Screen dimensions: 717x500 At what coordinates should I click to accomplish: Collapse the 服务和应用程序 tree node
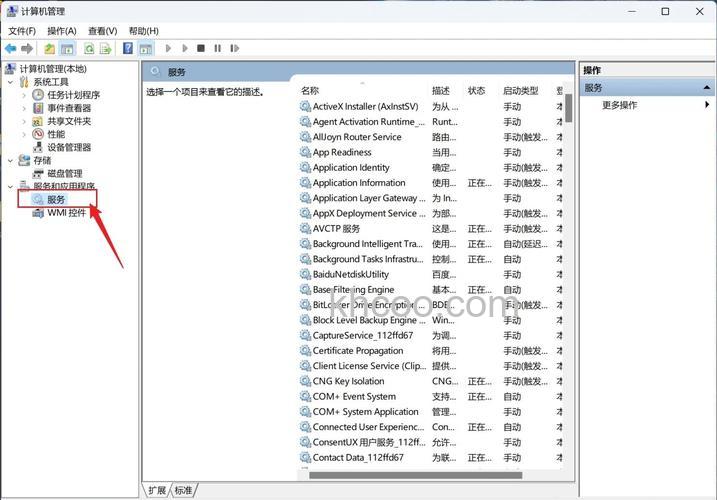11,187
